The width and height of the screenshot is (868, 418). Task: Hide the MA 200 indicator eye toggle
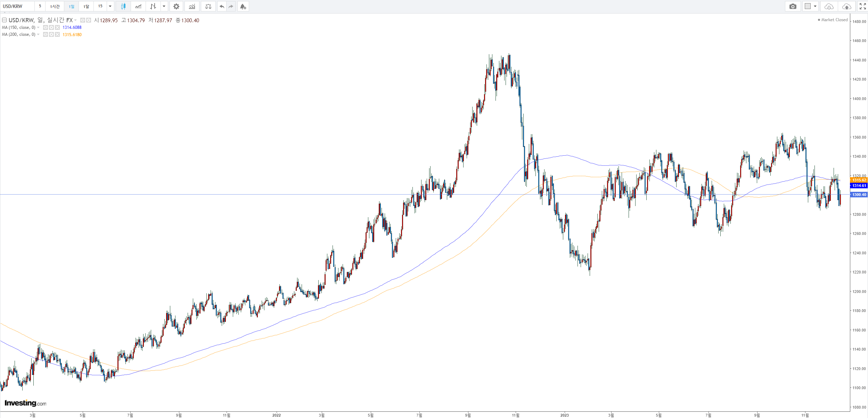46,34
